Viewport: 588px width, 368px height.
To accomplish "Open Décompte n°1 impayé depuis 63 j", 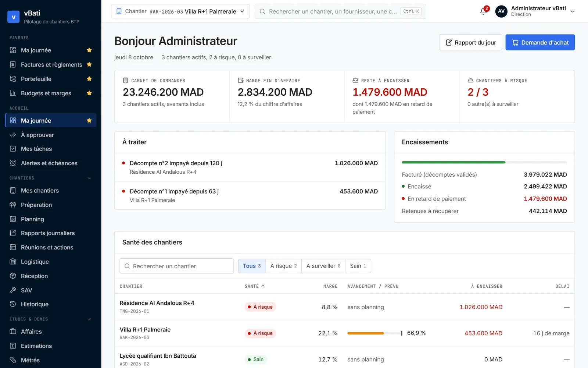I will [x=250, y=195].
